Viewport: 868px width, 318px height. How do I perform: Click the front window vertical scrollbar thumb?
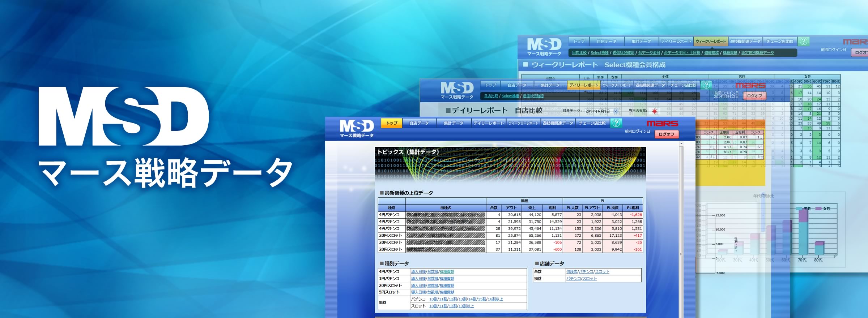tap(681, 231)
